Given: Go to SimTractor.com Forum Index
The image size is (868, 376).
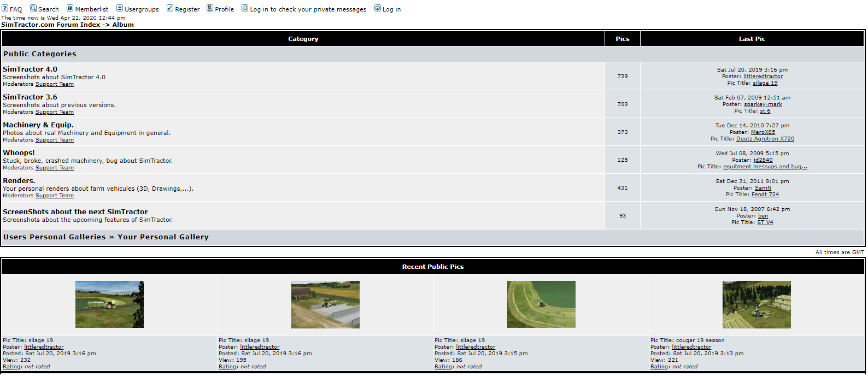Looking at the screenshot, I should point(51,25).
